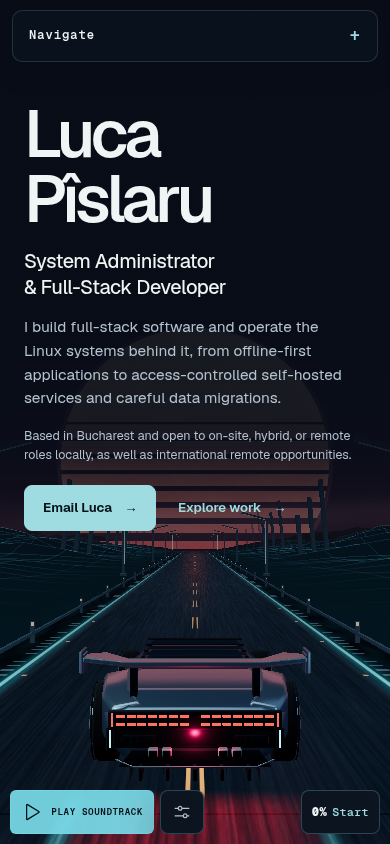Click the PLAY SOUNDTRACK label

pos(97,812)
